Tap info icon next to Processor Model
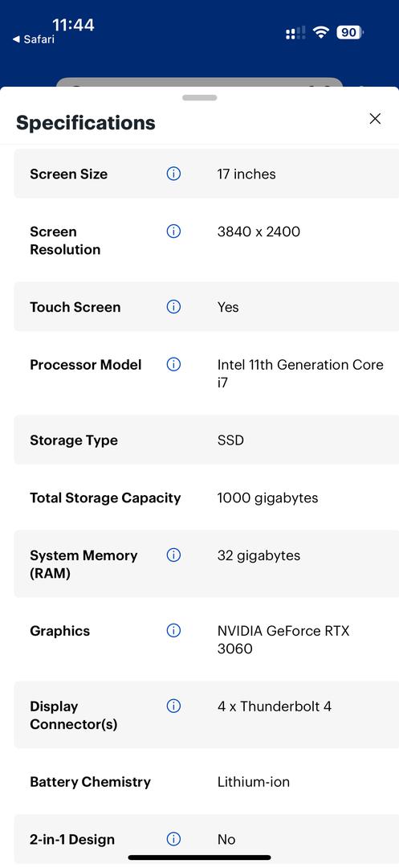The height and width of the screenshot is (868, 399). click(173, 364)
